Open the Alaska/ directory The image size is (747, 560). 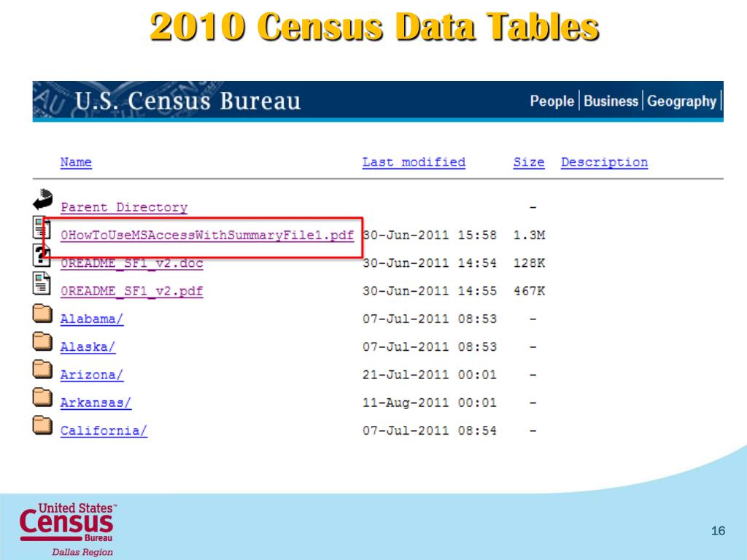click(x=88, y=346)
